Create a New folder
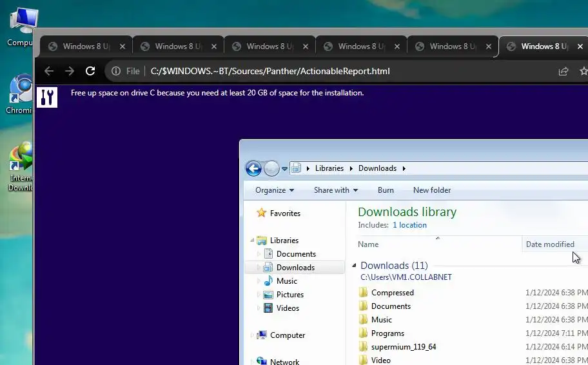588x365 pixels. tap(432, 190)
